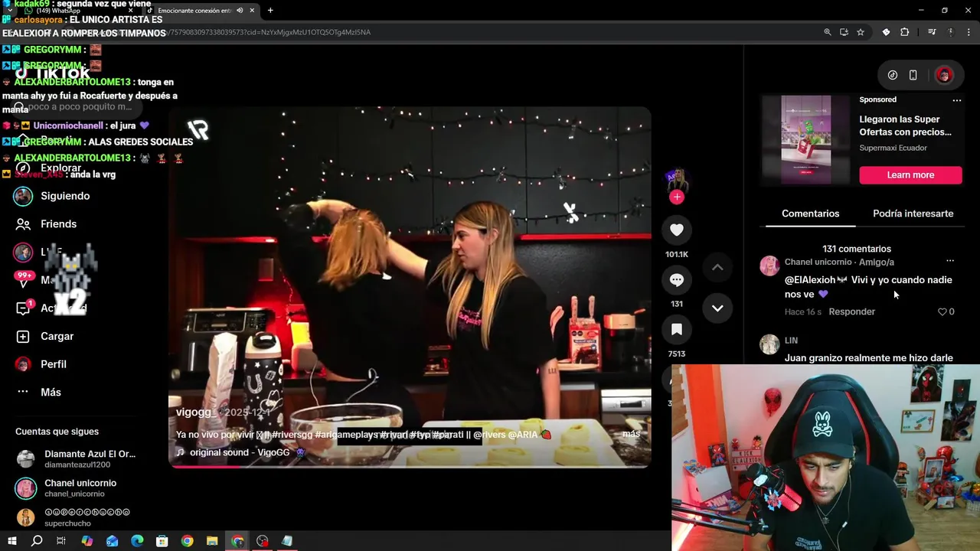Image resolution: width=980 pixels, height=551 pixels.
Task: Open Chrome zoom magnifier icon in address bar
Action: click(827, 32)
